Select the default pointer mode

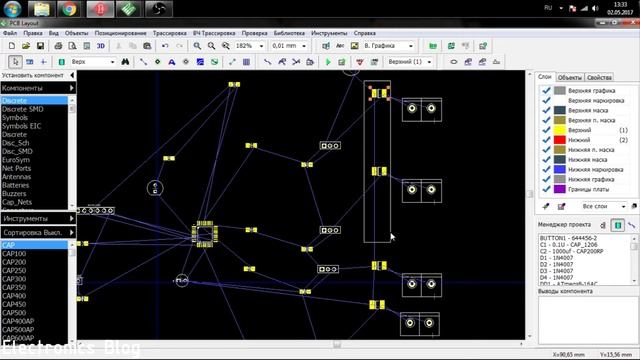point(16,62)
